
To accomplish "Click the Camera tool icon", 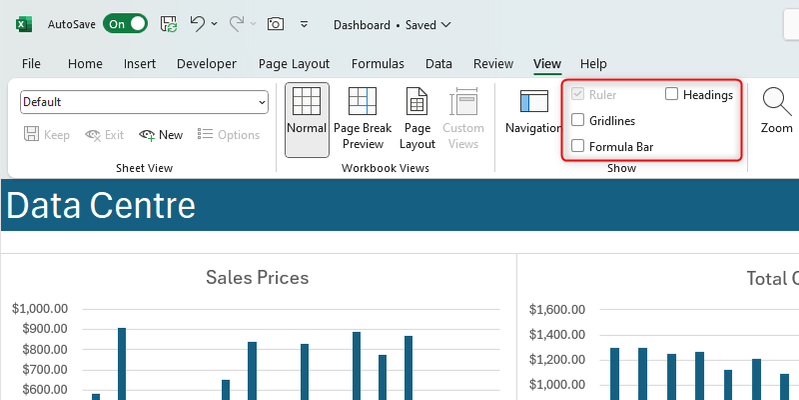I will pos(276,24).
